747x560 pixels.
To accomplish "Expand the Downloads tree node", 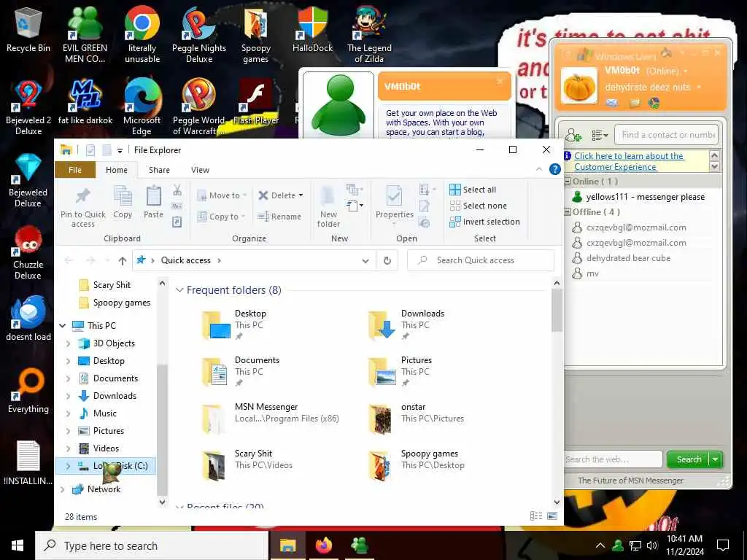I will pos(68,396).
